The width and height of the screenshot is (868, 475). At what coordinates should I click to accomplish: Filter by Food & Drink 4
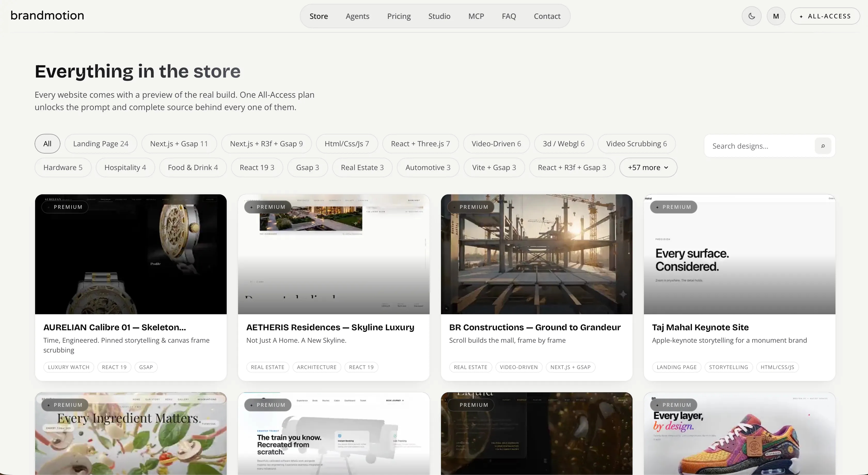pos(193,167)
